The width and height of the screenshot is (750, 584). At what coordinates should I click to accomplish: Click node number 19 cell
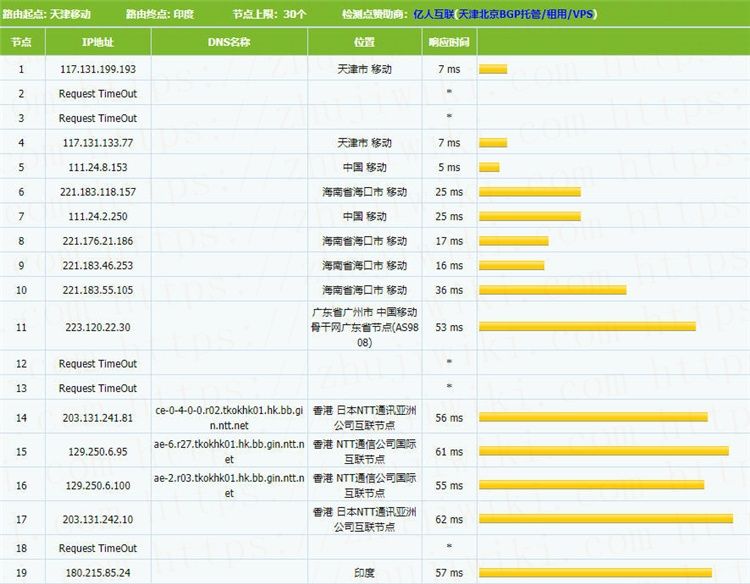coord(22,573)
